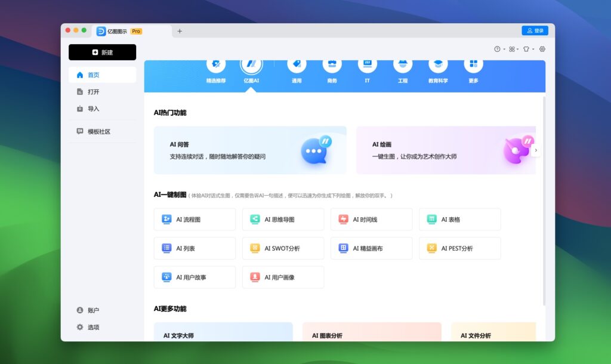The width and height of the screenshot is (611, 364).
Task: Start the AI SWOT分析 tool
Action: [x=283, y=248]
